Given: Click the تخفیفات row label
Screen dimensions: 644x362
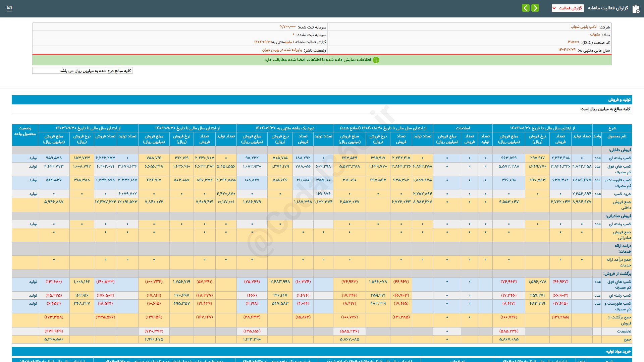Looking at the screenshot, I should [x=624, y=331].
